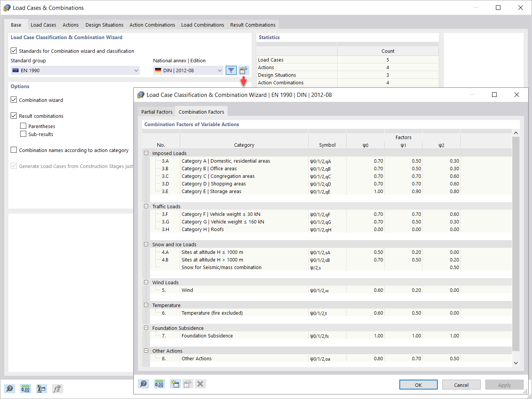Click Load Cases count in Statistics

point(388,60)
